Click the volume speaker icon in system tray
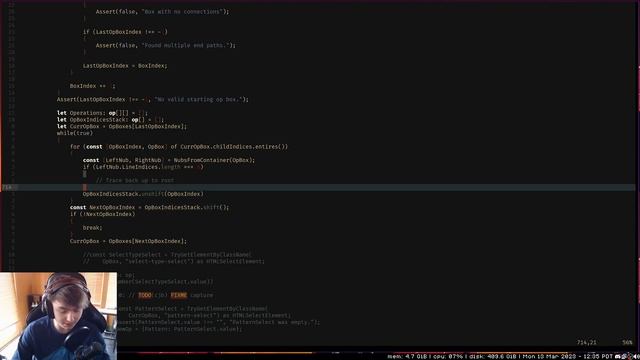Screen dimensions: 640x360 636,356
